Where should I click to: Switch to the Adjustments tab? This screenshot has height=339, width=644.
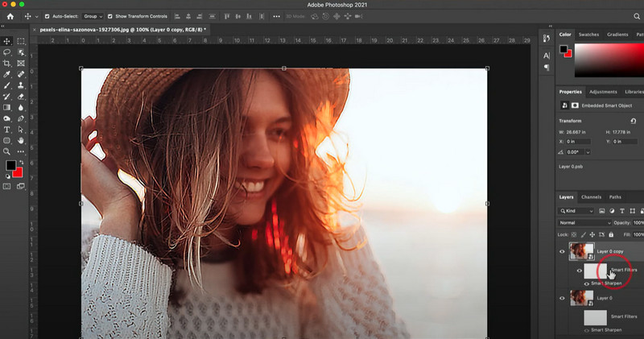pos(603,92)
